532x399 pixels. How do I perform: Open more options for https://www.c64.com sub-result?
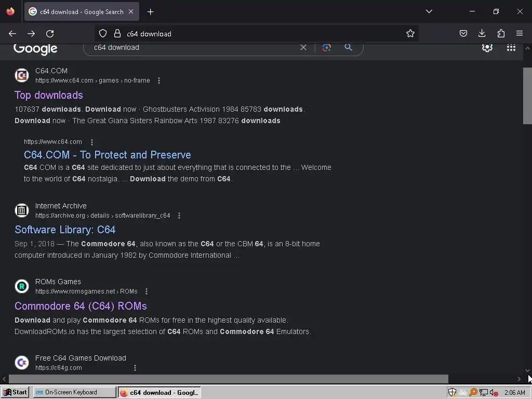pyautogui.click(x=91, y=142)
